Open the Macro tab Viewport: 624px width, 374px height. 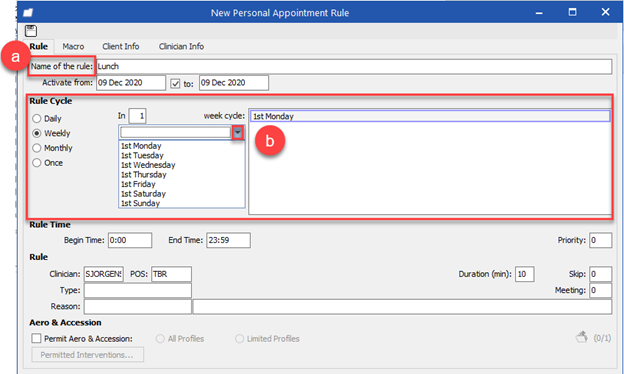point(73,47)
